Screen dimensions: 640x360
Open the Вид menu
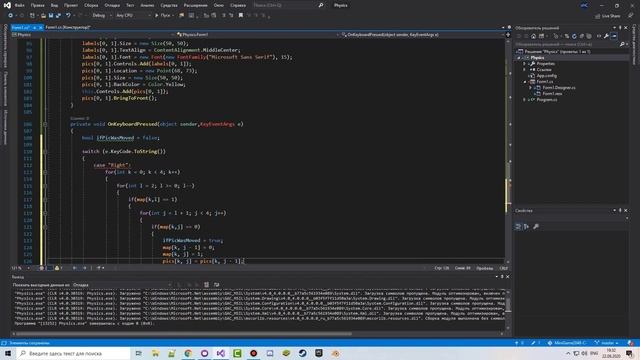(x=54, y=5)
